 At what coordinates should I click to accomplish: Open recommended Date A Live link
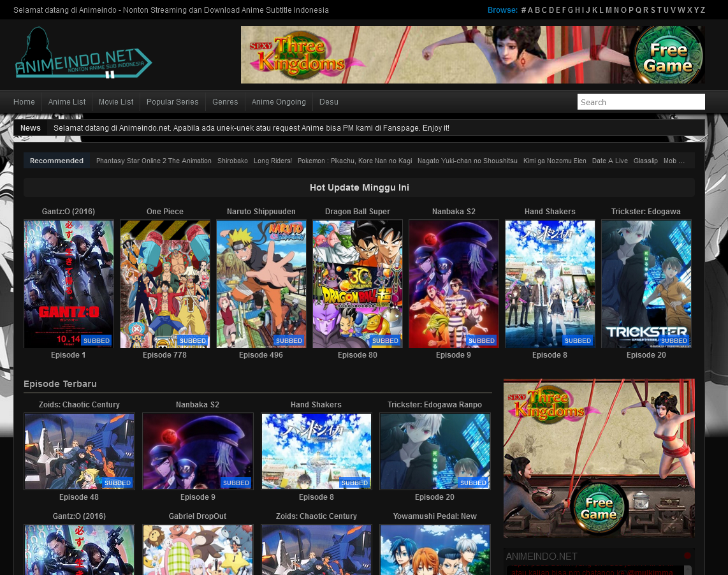click(x=609, y=161)
